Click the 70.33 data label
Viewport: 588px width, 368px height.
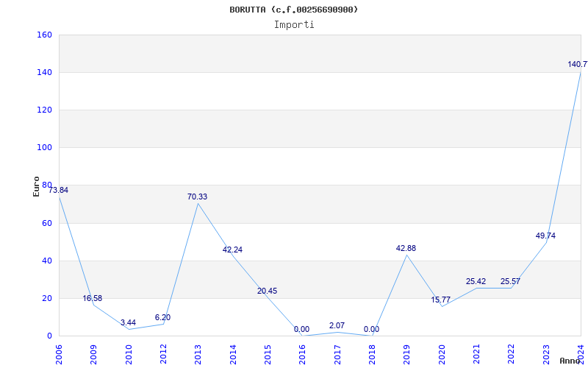click(197, 197)
